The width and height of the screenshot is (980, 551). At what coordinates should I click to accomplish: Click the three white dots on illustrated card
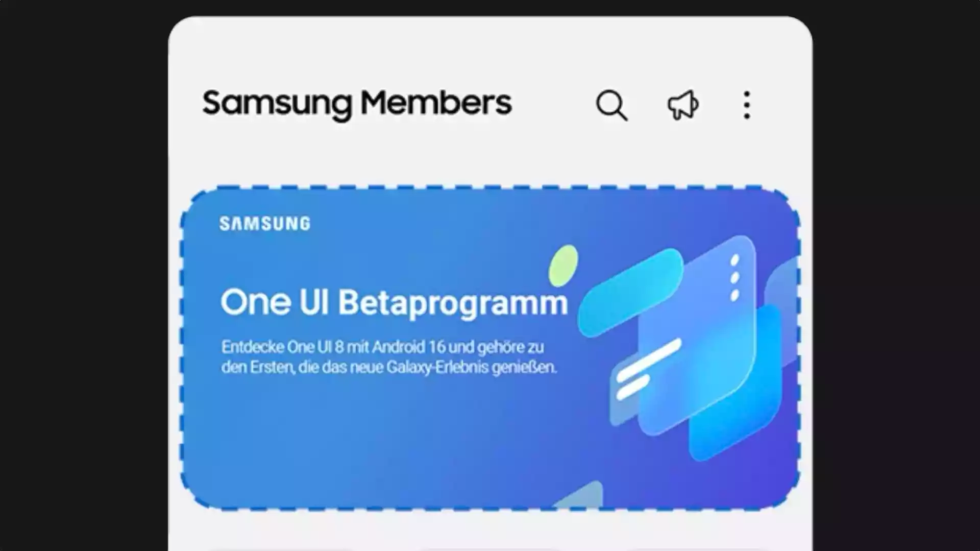735,278
